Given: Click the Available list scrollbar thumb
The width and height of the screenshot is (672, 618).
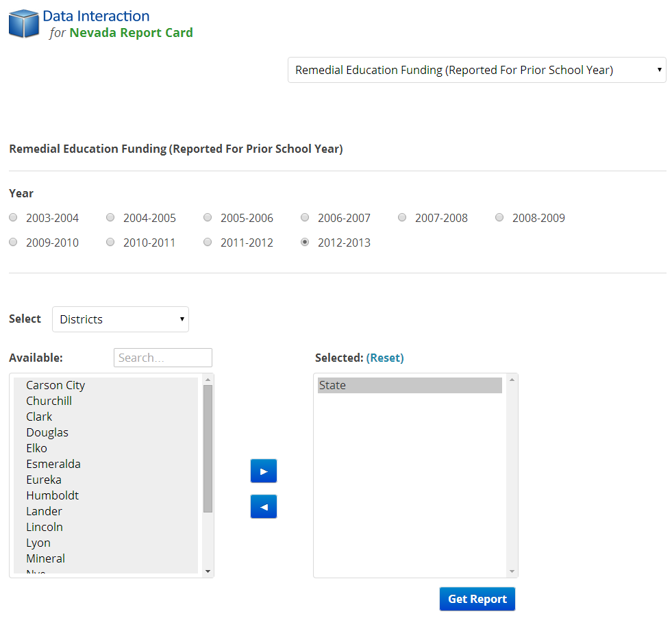Looking at the screenshot, I should pyautogui.click(x=208, y=449).
